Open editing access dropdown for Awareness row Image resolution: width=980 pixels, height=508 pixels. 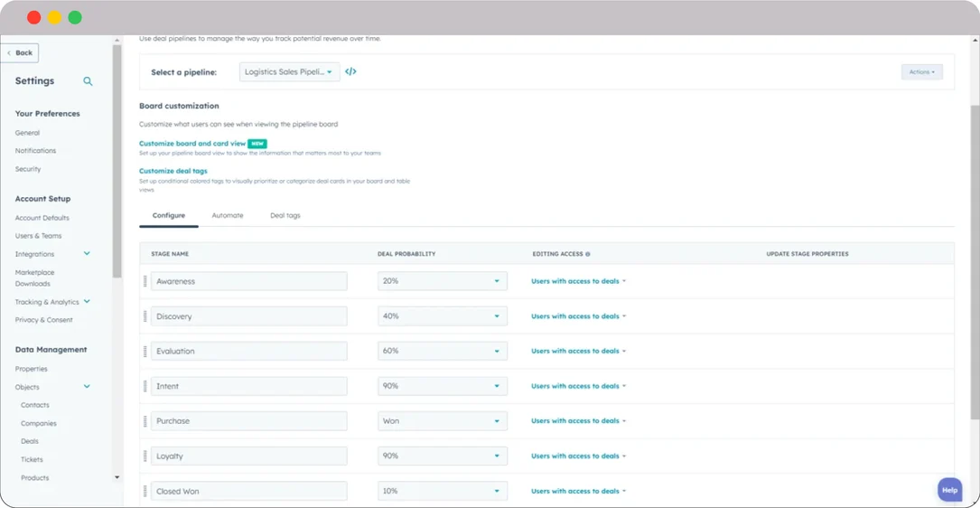579,281
